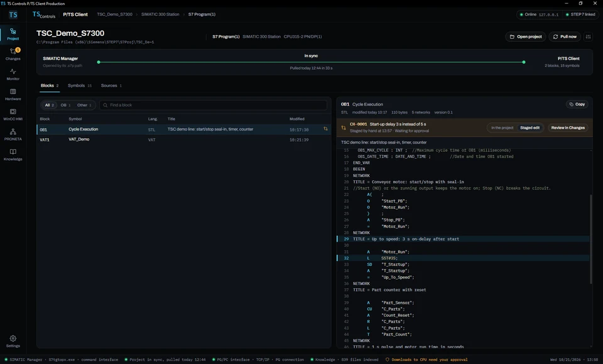Filter the block list to All

(x=49, y=105)
